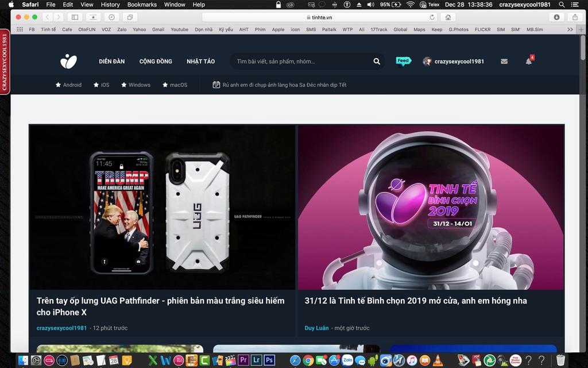Open Safari History clock button

111,17
